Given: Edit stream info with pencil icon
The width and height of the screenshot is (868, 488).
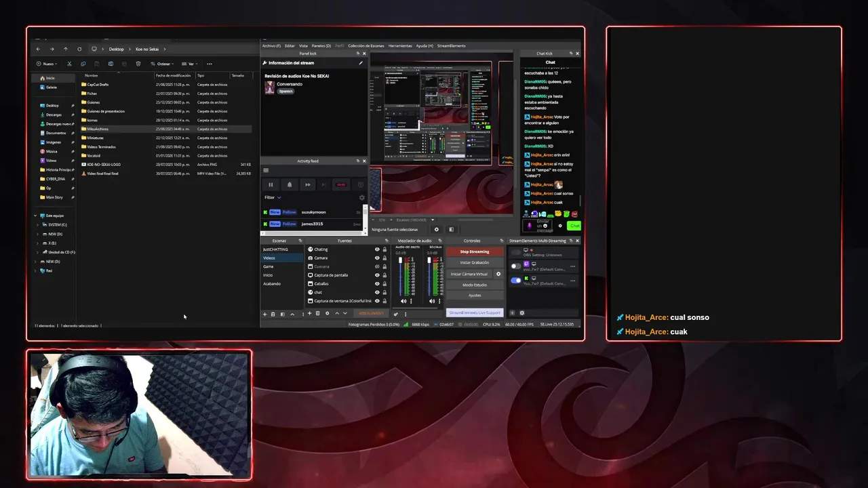Looking at the screenshot, I should (x=361, y=62).
